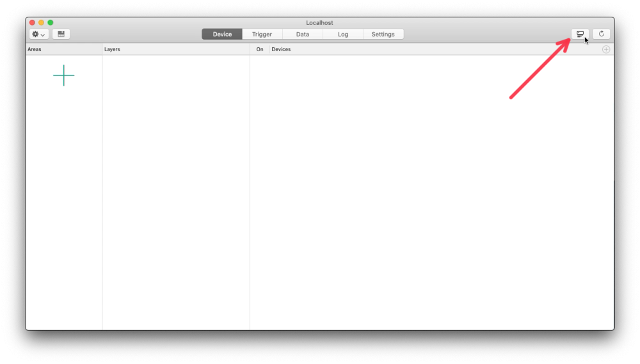The height and width of the screenshot is (364, 640).
Task: Switch to the Trigger tab
Action: [x=262, y=35]
